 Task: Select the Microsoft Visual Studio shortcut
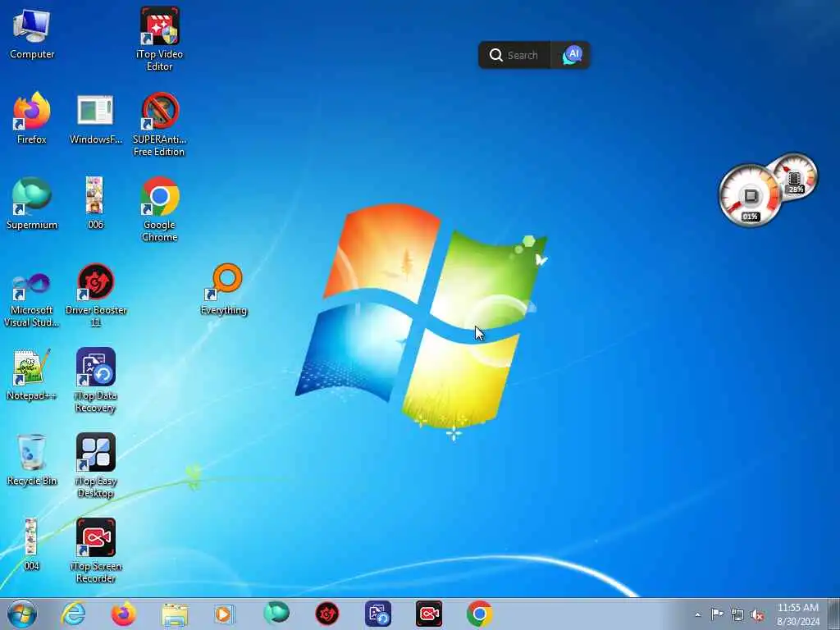(x=32, y=300)
